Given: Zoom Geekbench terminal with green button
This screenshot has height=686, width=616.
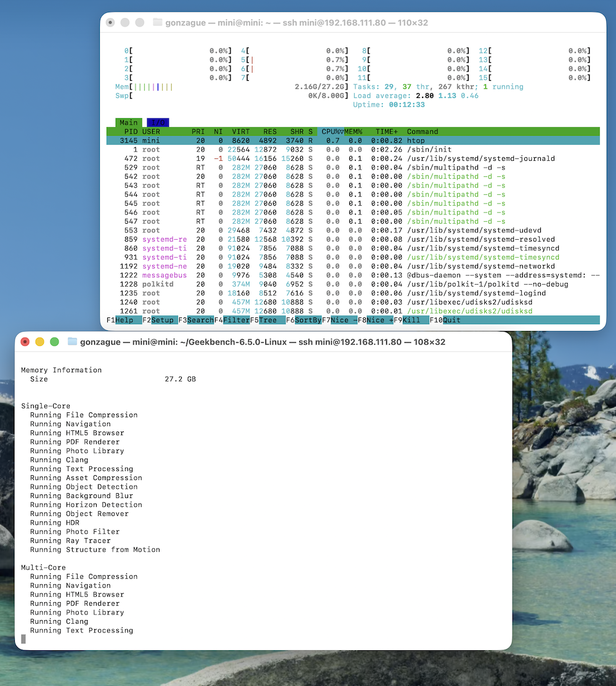Looking at the screenshot, I should point(54,341).
